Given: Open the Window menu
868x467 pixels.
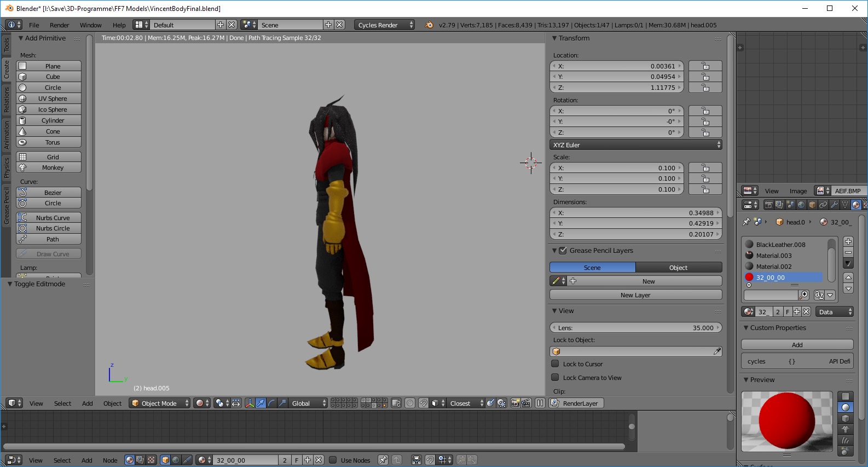Looking at the screenshot, I should (x=90, y=25).
